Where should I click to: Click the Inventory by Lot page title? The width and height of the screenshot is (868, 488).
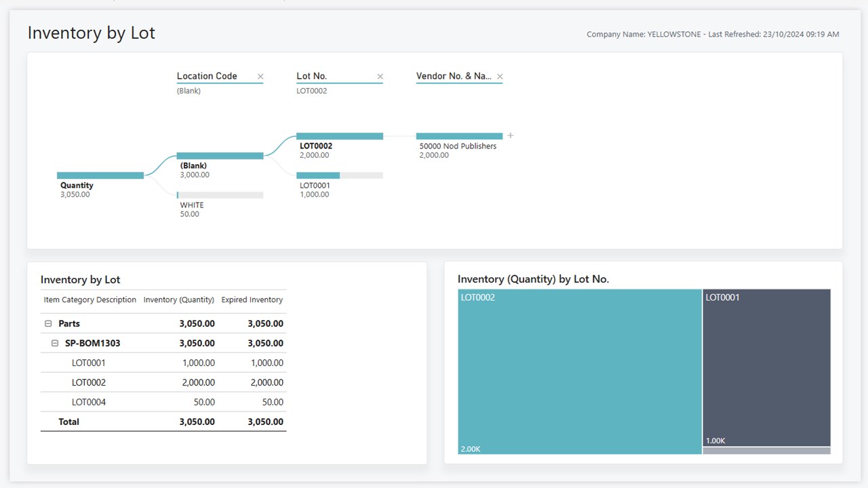click(x=92, y=33)
